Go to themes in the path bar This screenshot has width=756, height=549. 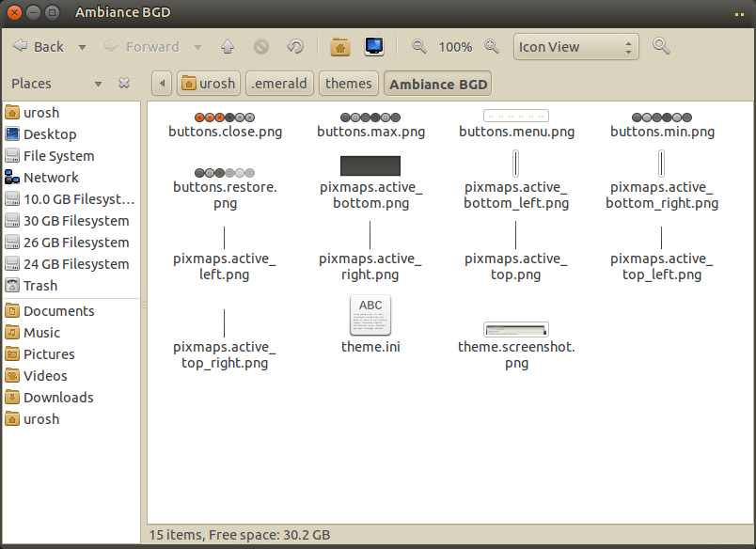click(x=348, y=84)
